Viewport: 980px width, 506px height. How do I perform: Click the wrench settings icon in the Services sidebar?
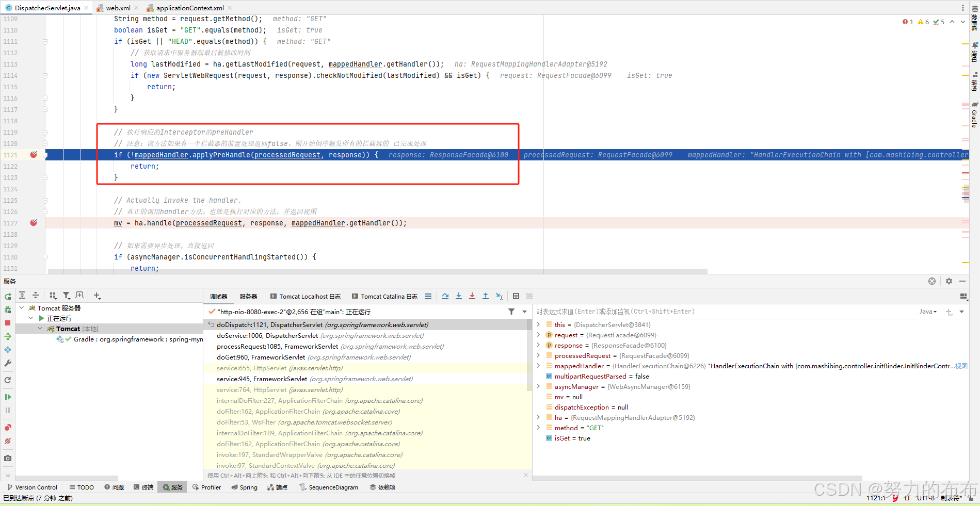click(x=8, y=363)
